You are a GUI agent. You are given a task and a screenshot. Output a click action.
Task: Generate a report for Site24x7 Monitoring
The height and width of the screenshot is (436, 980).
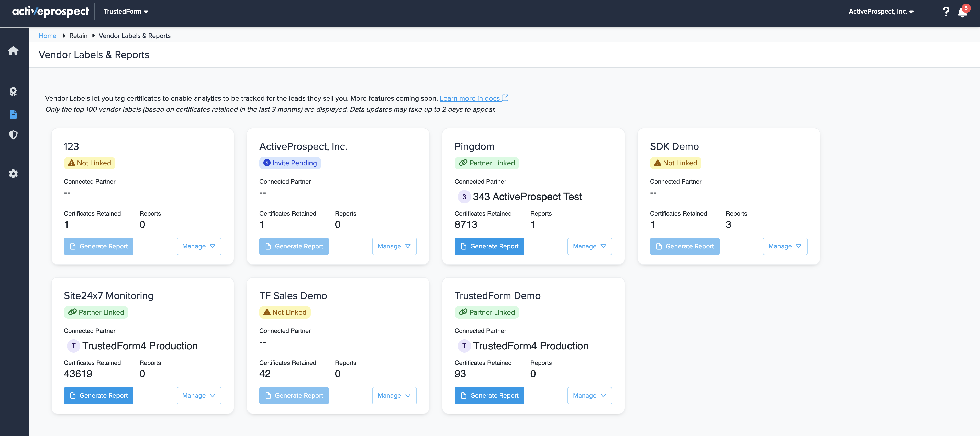coord(98,396)
